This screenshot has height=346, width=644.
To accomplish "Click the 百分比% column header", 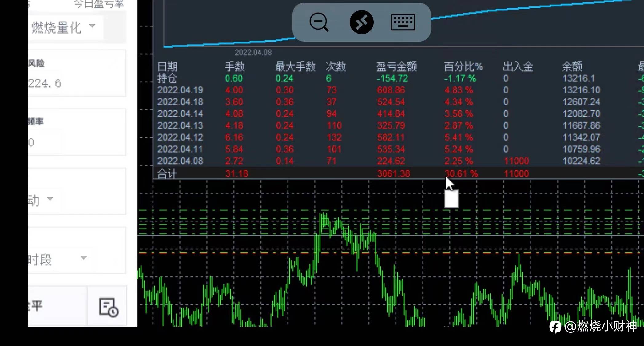I will click(x=463, y=66).
